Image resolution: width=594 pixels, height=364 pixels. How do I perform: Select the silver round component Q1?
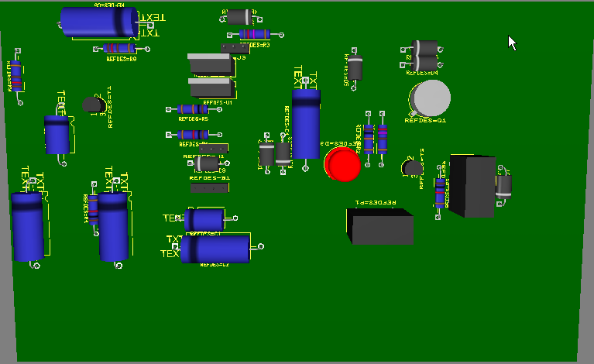point(431,98)
